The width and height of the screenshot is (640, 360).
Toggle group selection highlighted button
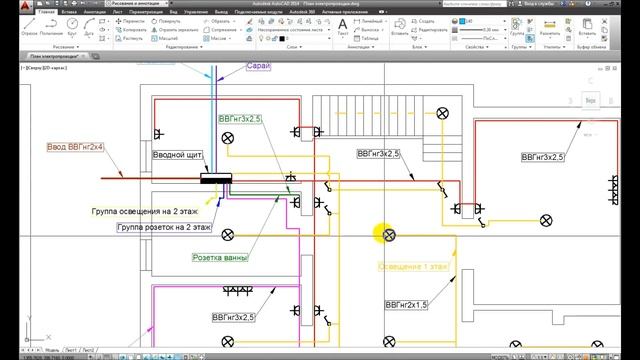click(x=530, y=38)
